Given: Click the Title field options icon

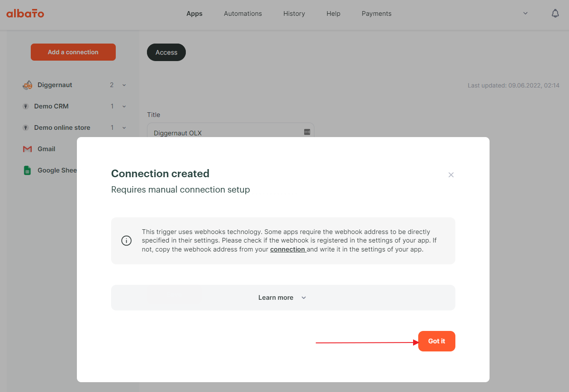Looking at the screenshot, I should click(x=307, y=132).
